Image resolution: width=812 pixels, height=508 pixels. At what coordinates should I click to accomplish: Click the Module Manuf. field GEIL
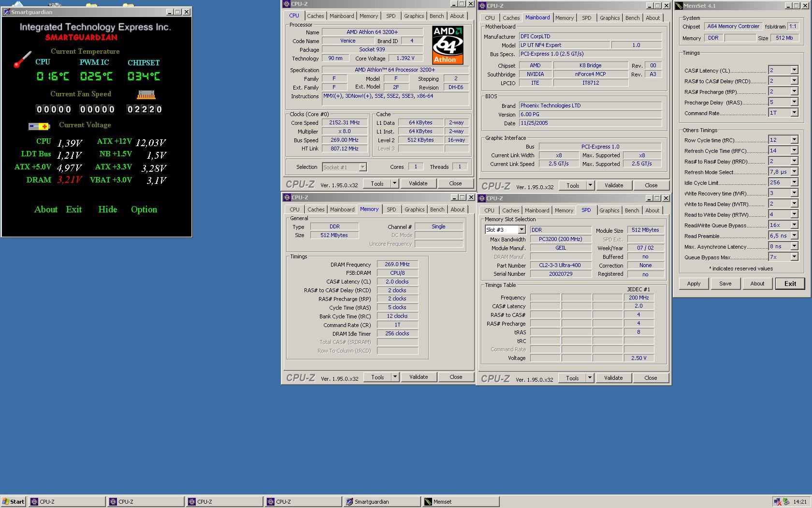(x=561, y=248)
